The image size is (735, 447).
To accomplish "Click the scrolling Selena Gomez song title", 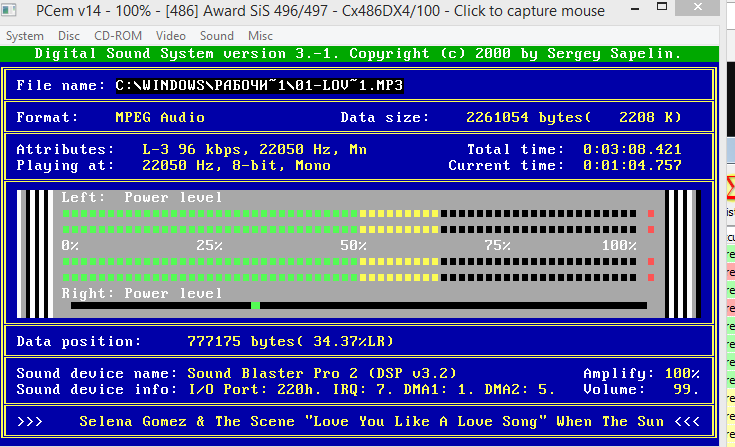I will pyautogui.click(x=371, y=421).
